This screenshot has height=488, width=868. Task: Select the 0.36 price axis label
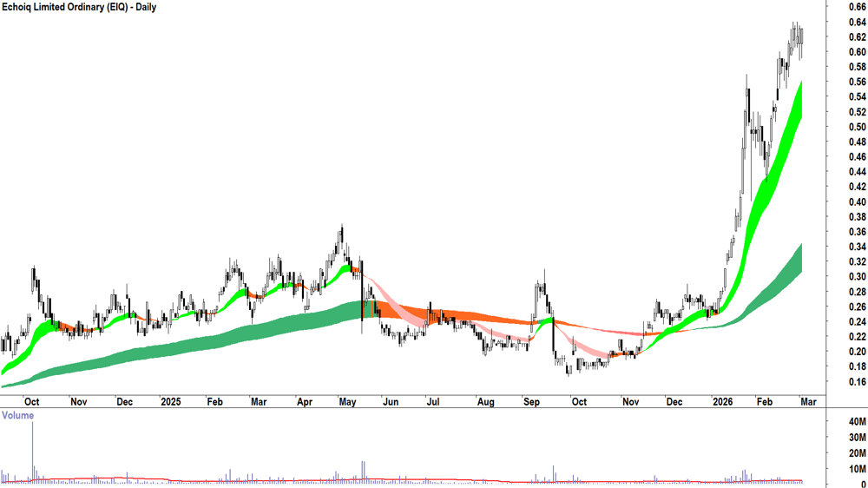[858, 232]
